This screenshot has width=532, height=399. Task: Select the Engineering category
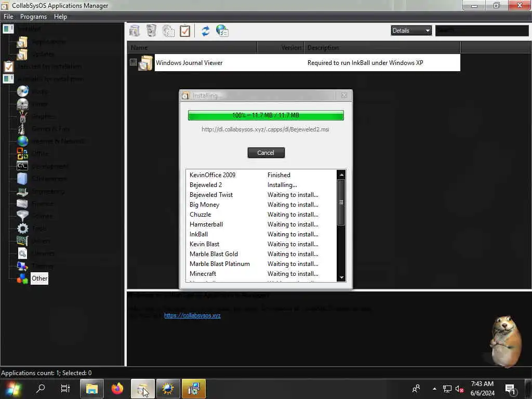click(x=41, y=191)
